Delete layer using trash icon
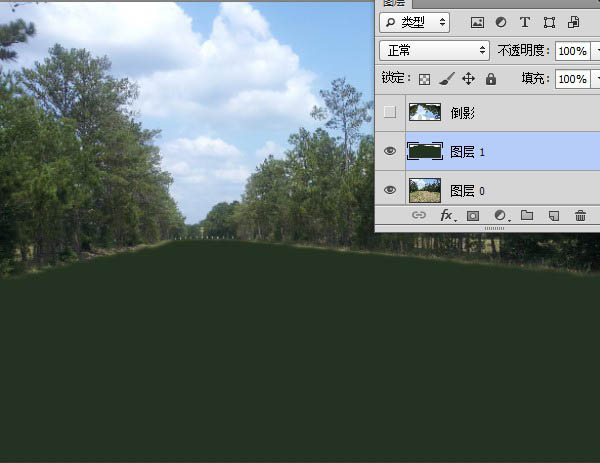 [x=580, y=215]
